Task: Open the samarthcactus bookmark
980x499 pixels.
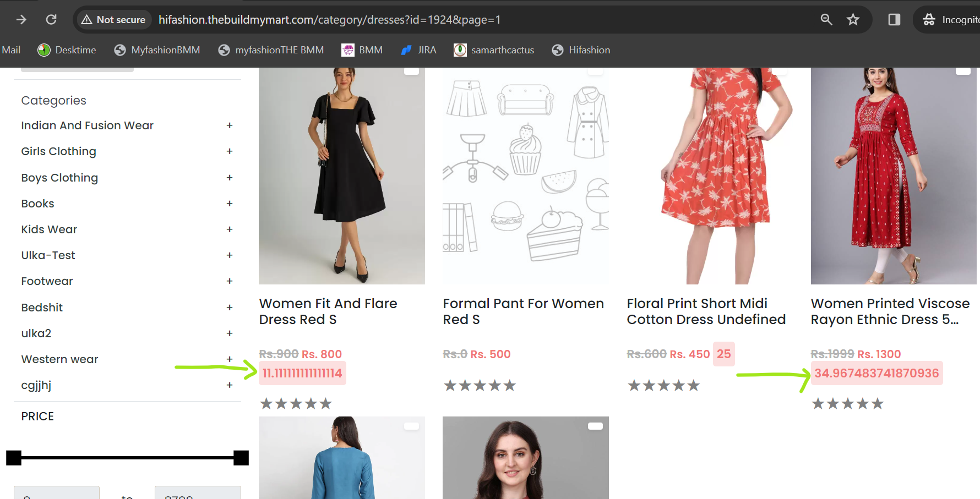Action: (x=494, y=50)
